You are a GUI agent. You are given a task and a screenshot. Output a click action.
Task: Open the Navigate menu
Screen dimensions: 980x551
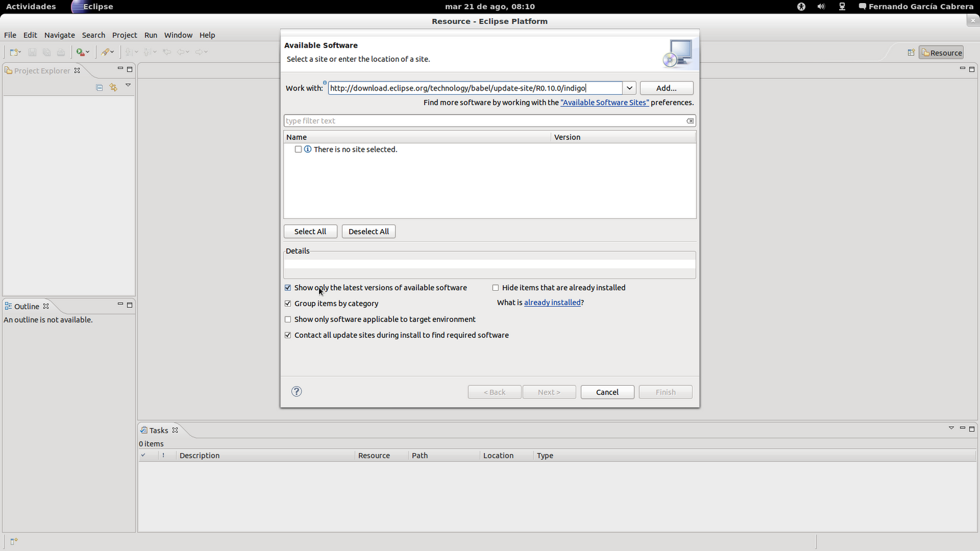(59, 35)
